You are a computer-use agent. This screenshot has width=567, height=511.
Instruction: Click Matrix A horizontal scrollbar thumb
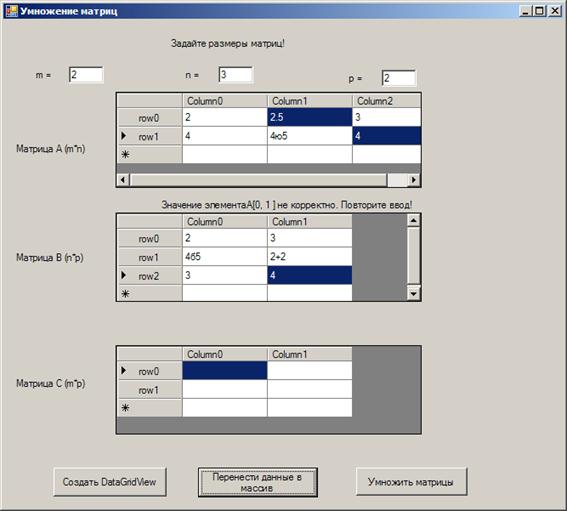[258, 180]
